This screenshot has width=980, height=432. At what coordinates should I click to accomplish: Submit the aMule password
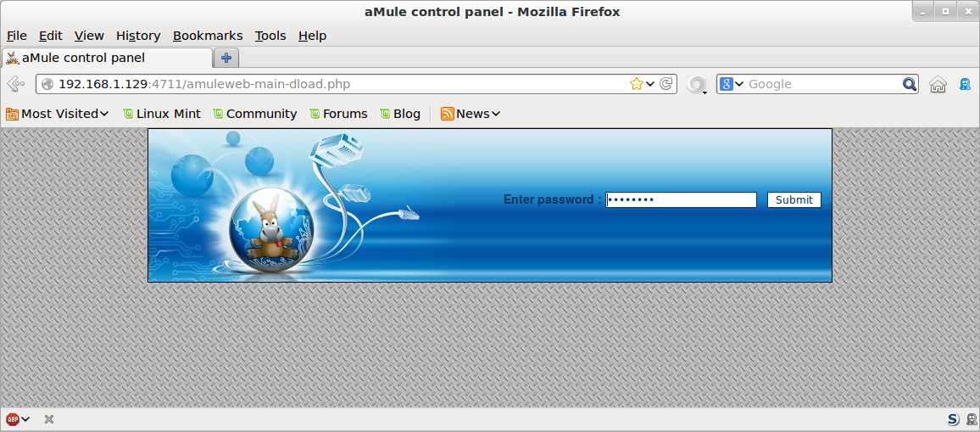coord(793,199)
